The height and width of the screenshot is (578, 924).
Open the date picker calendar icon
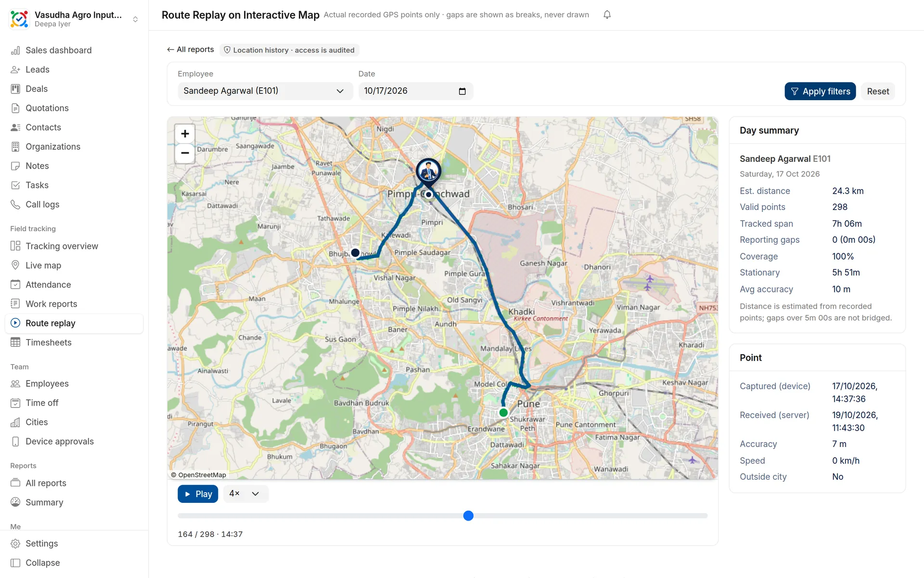(x=462, y=92)
